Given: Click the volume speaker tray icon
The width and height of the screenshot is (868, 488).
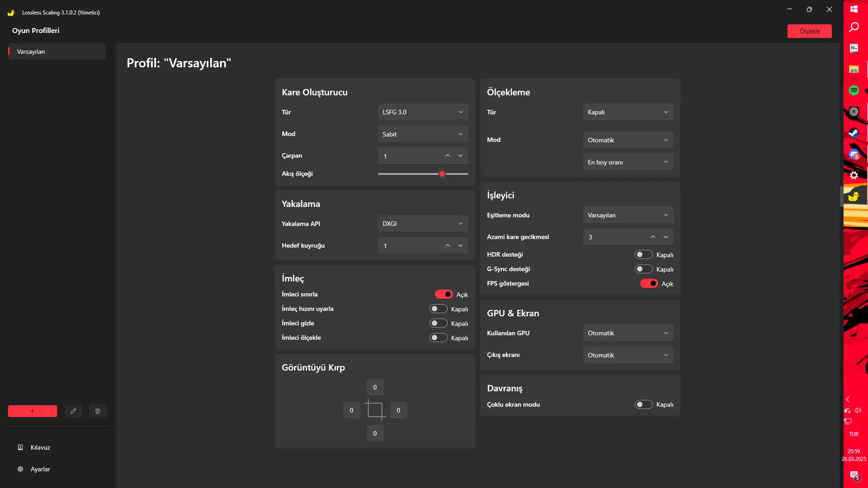Looking at the screenshot, I should click(x=858, y=410).
